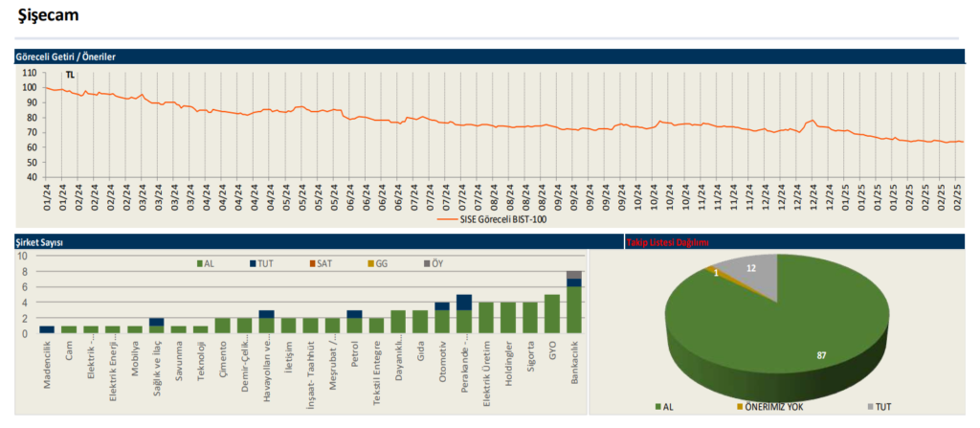
Task: Click the grey ÖY legend marker
Action: click(427, 264)
